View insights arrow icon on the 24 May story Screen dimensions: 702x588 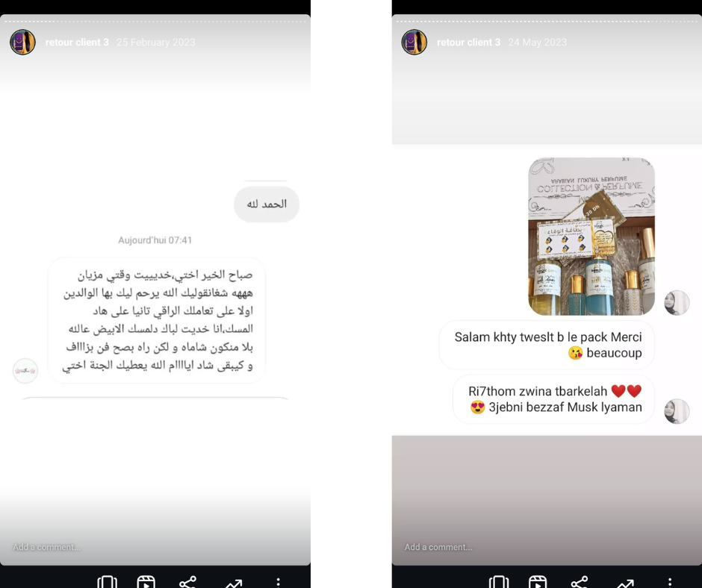[625, 583]
